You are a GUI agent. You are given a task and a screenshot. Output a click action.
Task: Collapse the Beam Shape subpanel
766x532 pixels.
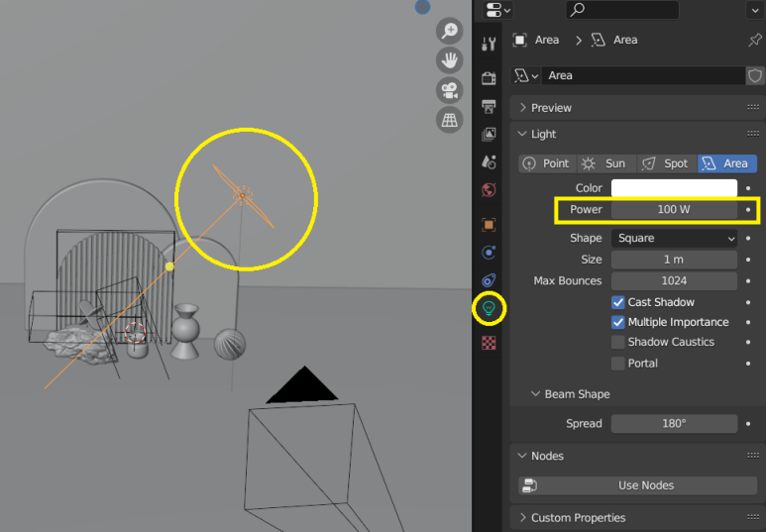[x=535, y=394]
